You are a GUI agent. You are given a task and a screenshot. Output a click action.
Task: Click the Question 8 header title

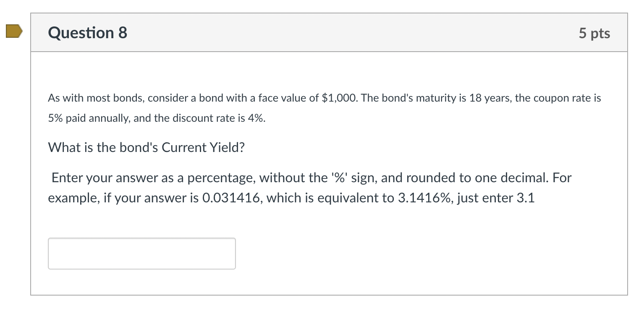(x=86, y=33)
